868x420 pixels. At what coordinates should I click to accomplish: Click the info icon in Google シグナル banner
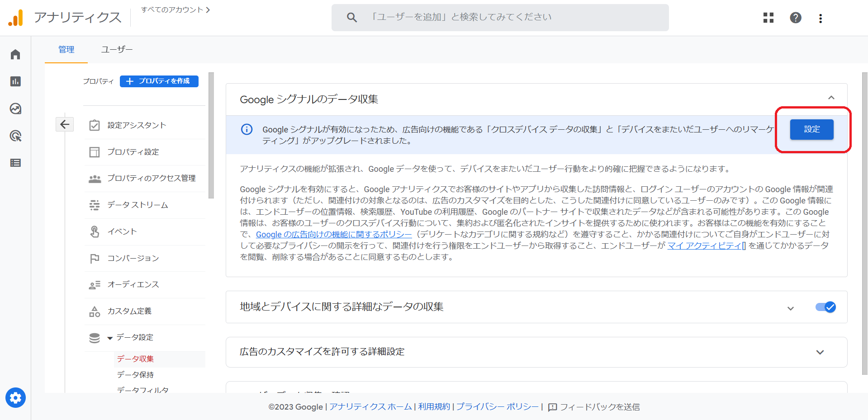247,129
